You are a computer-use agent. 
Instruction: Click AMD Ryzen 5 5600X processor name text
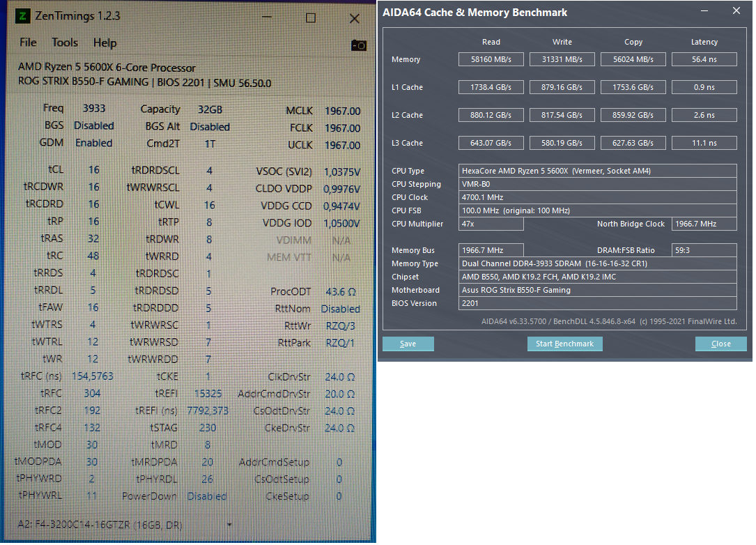point(107,67)
